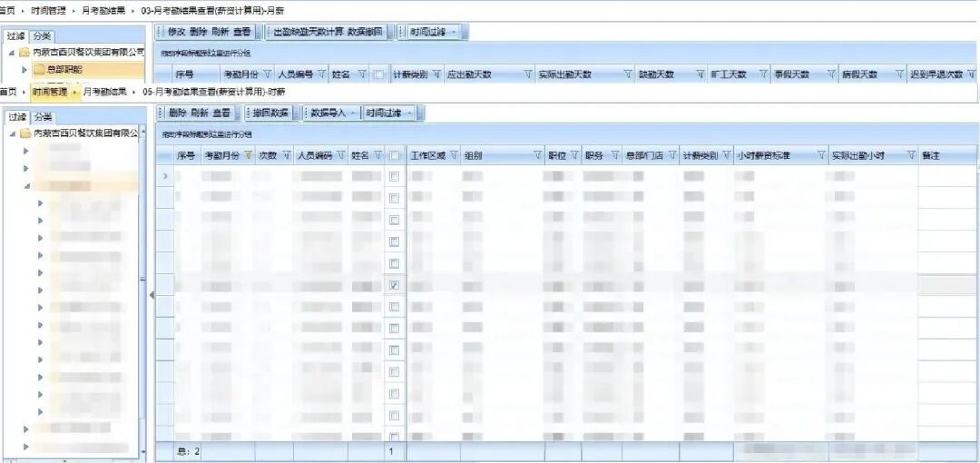
Task: Open the 姓名 filter funnel in the 时薪 grid
Action: (377, 155)
